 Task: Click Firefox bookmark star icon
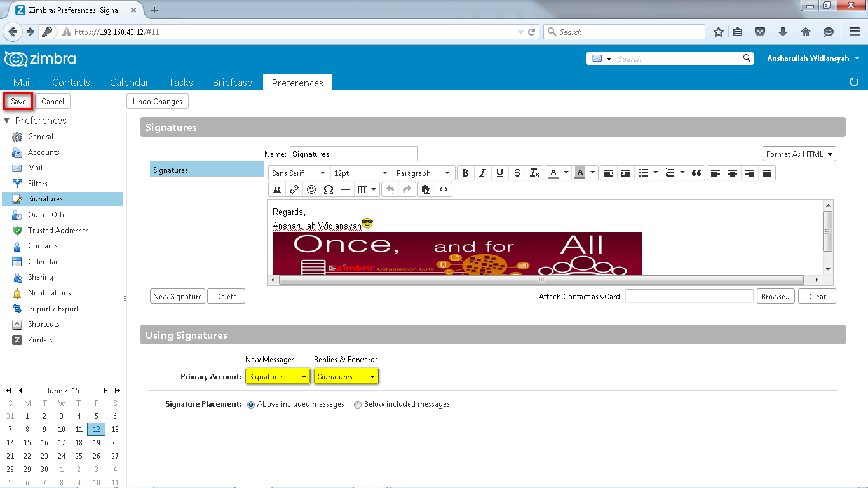tap(719, 32)
